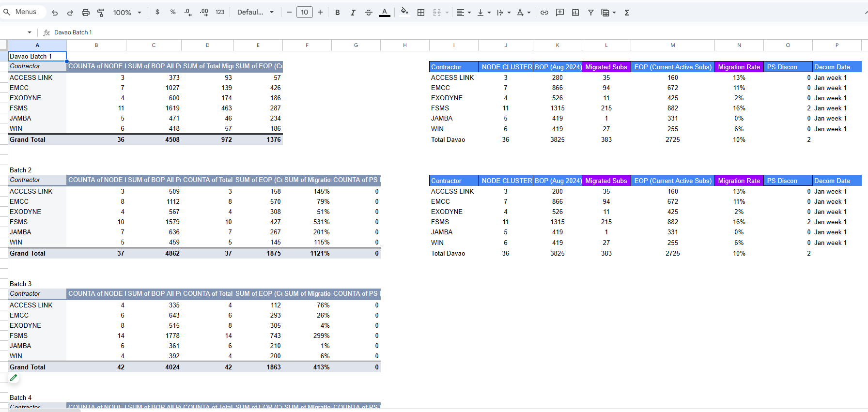Viewport: 868px width, 412px height.
Task: Undo the last action
Action: tap(55, 13)
